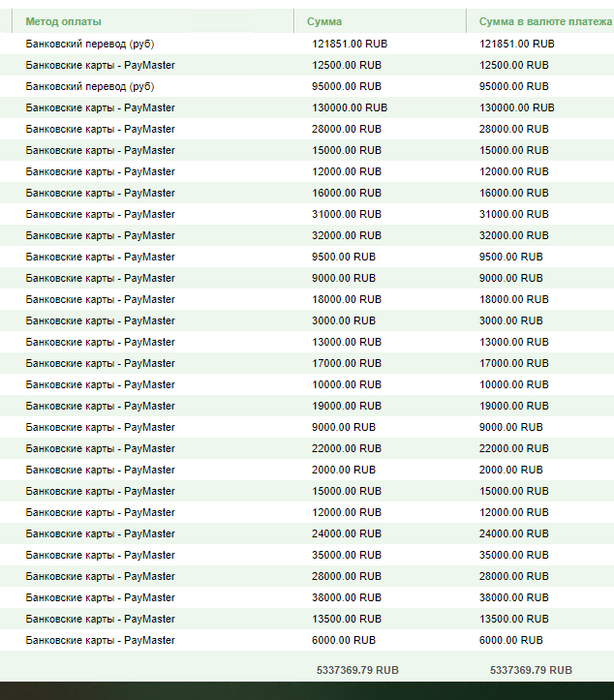Select the 3000.00 RUB PayMaster row
This screenshot has width=614, height=700.
(x=307, y=320)
